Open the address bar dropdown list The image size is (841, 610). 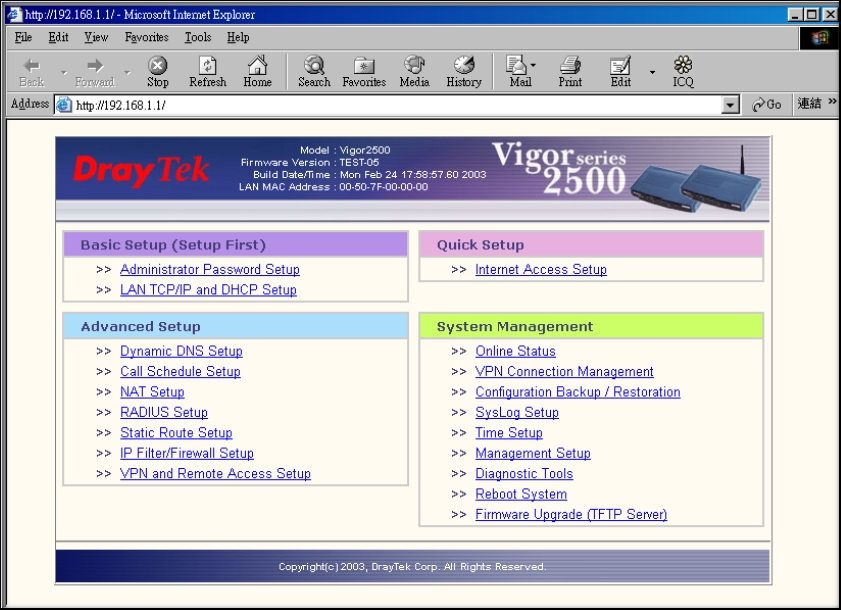pos(730,105)
